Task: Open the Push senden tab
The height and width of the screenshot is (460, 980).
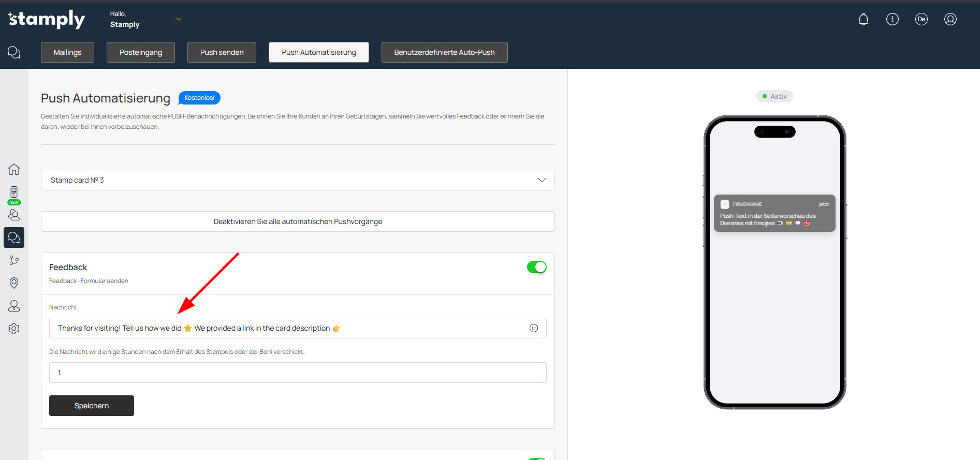Action: pos(222,52)
